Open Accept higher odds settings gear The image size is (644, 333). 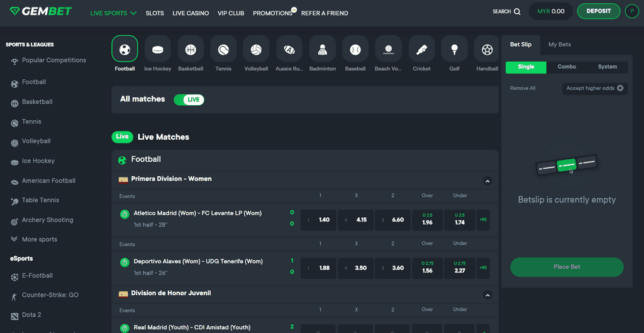pyautogui.click(x=620, y=88)
